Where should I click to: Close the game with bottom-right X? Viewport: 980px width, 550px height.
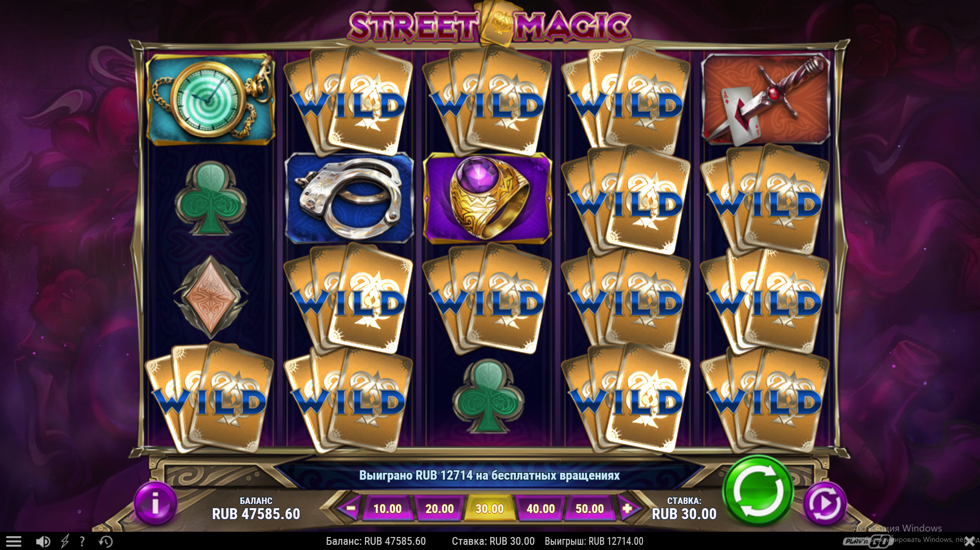coord(970,542)
